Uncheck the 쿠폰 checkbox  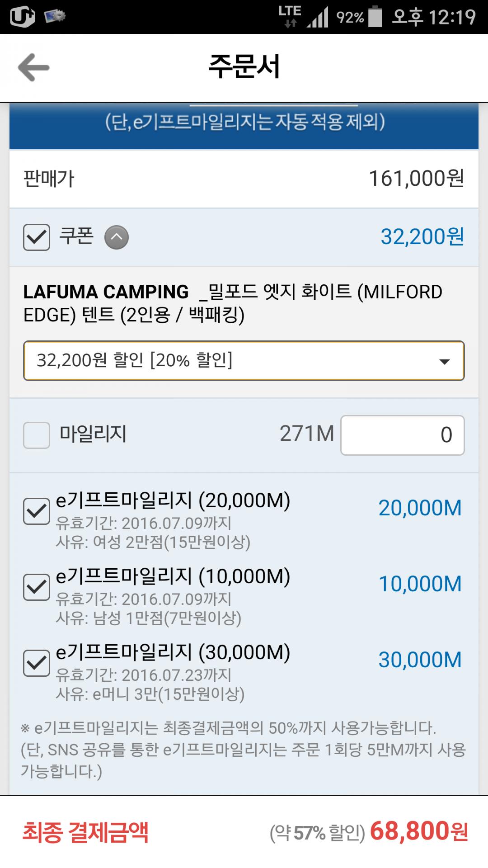[37, 237]
